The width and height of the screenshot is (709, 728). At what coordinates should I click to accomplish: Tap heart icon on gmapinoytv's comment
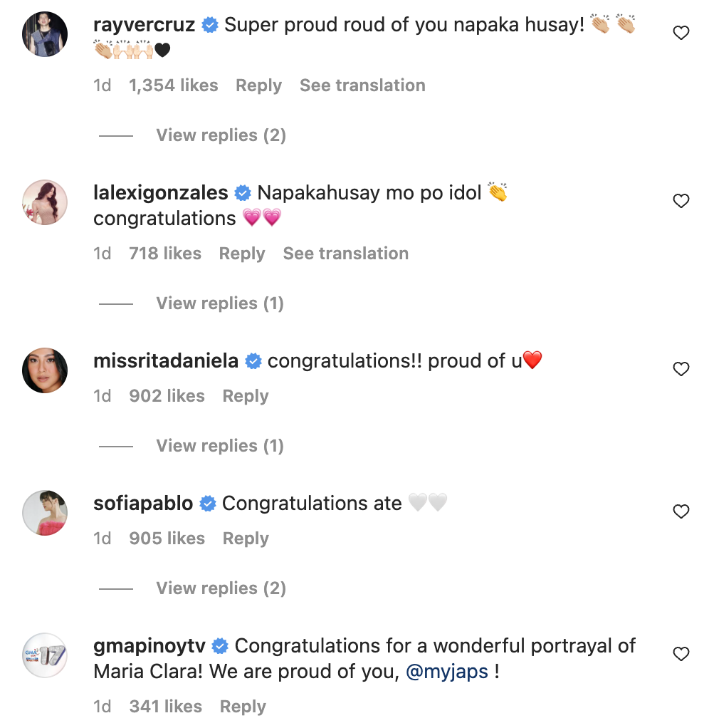coord(681,654)
